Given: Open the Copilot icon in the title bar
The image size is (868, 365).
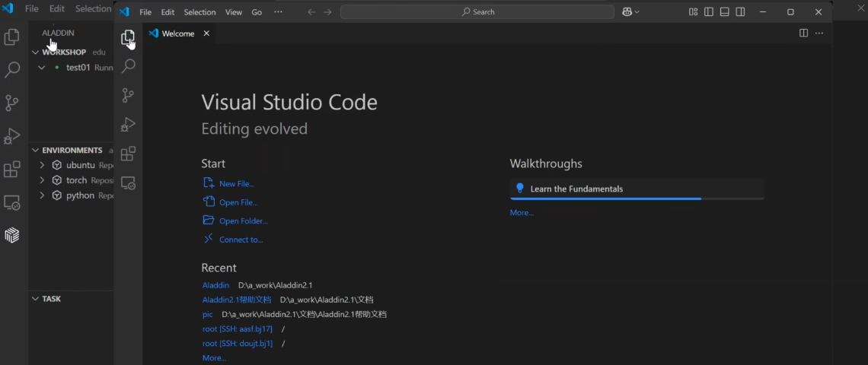Looking at the screenshot, I should click(x=627, y=11).
